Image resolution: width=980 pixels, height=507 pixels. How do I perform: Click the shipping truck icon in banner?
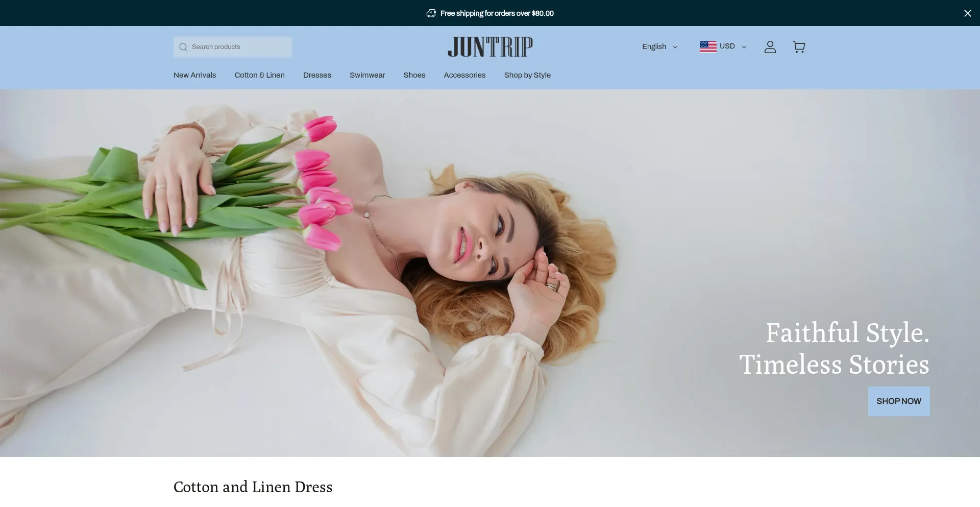tap(431, 13)
